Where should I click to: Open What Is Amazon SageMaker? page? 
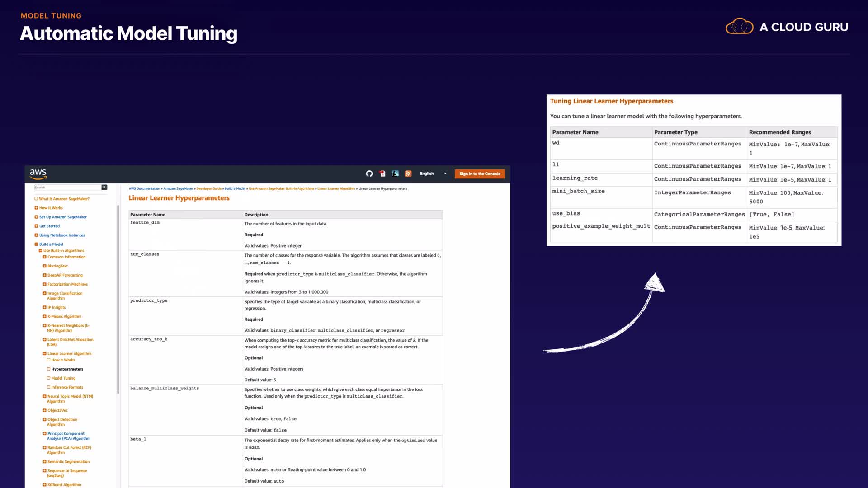[64, 199]
